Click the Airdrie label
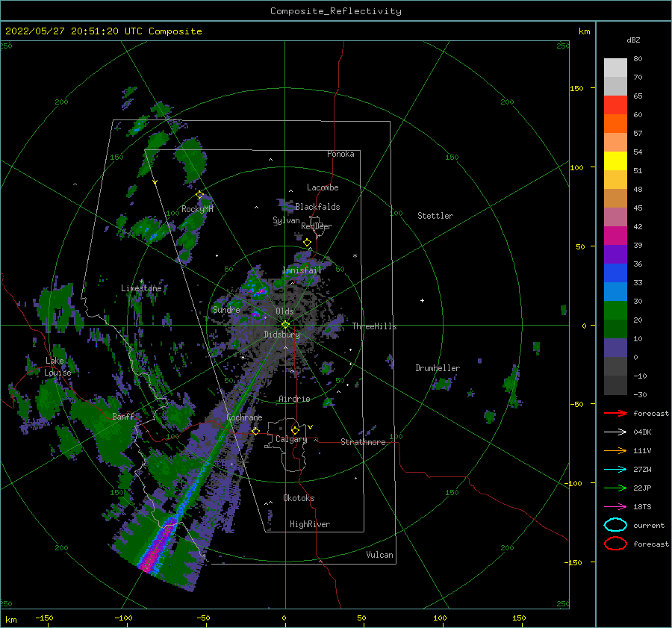672x628 pixels. (x=294, y=399)
